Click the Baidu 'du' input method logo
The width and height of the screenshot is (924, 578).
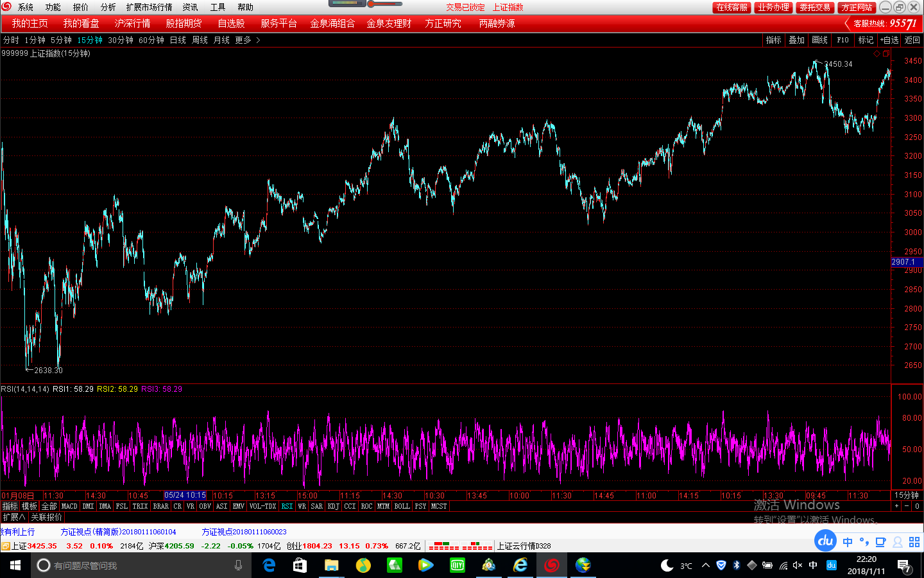[826, 541]
